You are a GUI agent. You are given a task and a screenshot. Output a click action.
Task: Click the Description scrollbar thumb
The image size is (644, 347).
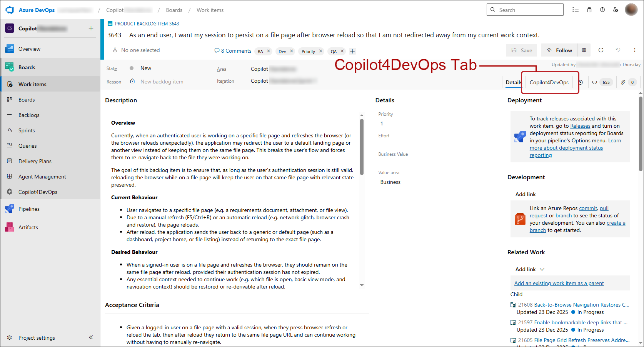coord(362,147)
